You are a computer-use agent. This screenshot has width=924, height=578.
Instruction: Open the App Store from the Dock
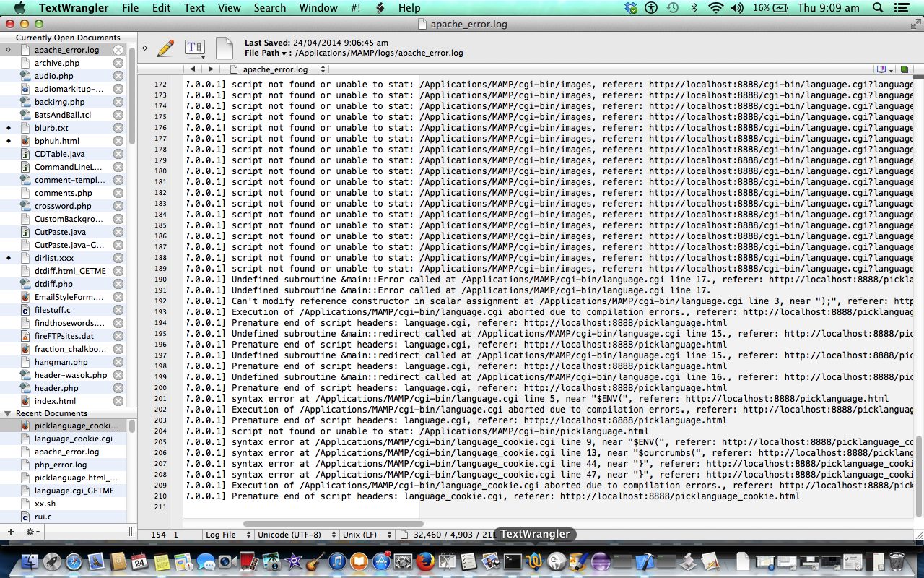(382, 561)
